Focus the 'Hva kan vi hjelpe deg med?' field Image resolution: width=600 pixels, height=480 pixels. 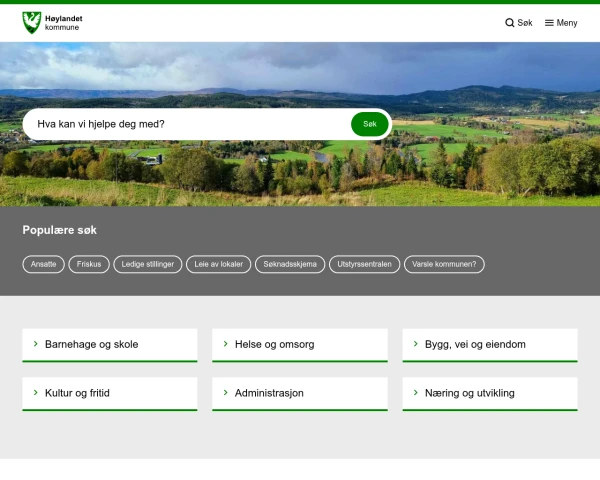pos(188,124)
